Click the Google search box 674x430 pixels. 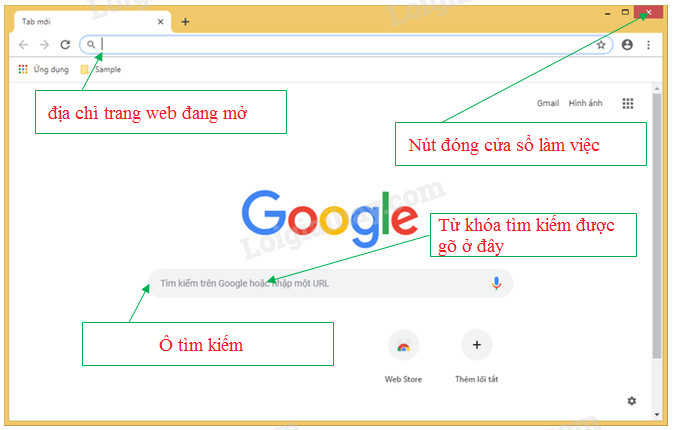click(320, 283)
